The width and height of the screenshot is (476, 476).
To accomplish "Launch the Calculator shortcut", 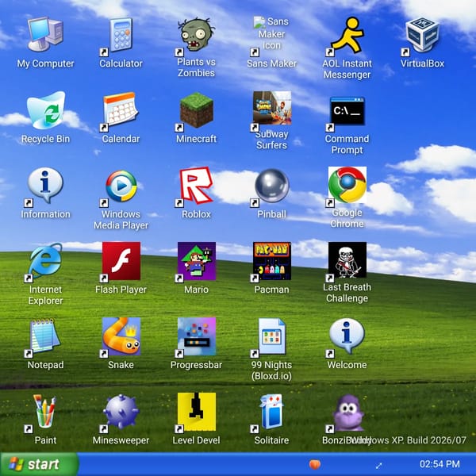I will 121,35.
